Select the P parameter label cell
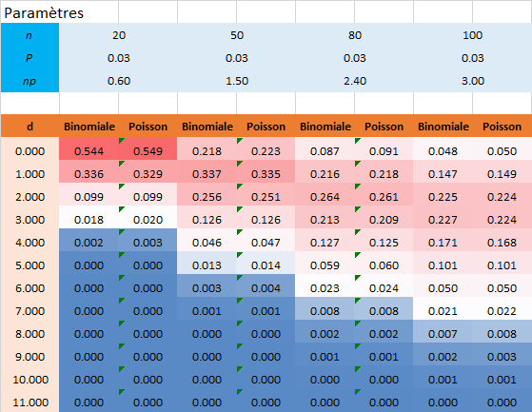Image resolution: width=532 pixels, height=412 pixels. [x=30, y=58]
